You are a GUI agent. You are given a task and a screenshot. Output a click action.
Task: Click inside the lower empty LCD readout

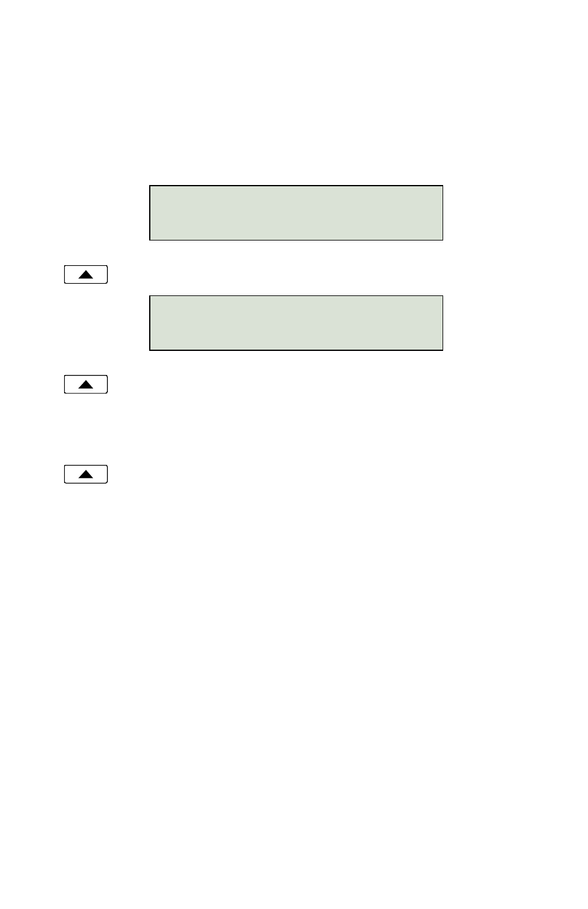pyautogui.click(x=296, y=323)
